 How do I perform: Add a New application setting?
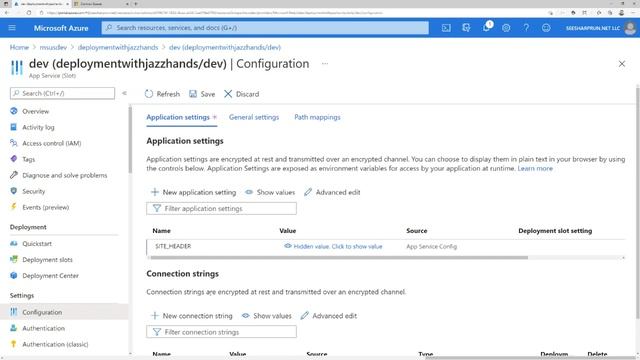193,192
